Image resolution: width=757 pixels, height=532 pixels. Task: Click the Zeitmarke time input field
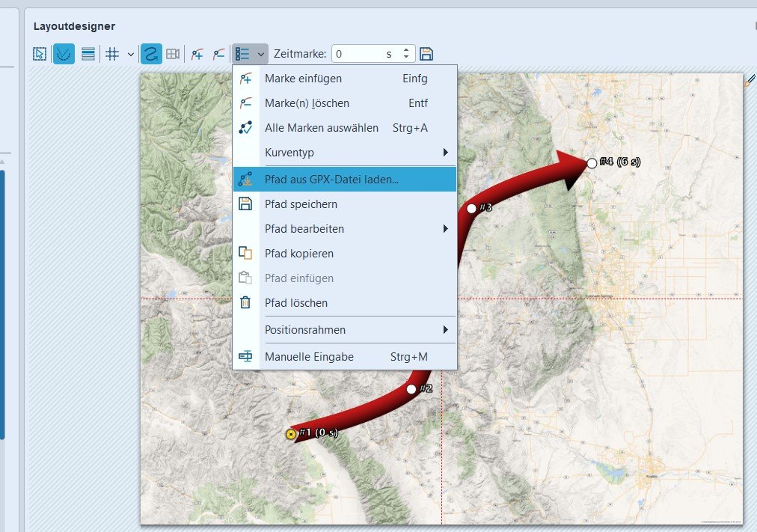coord(358,54)
